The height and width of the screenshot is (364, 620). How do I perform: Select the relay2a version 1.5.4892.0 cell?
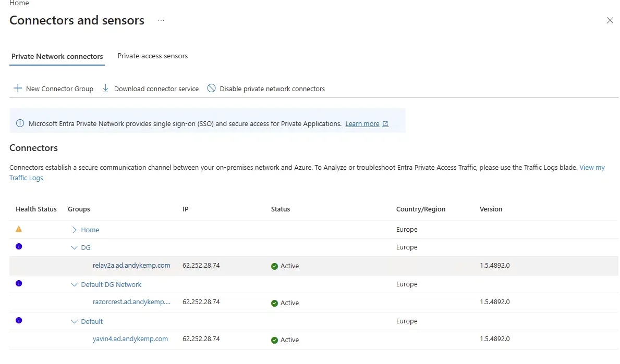495,265
